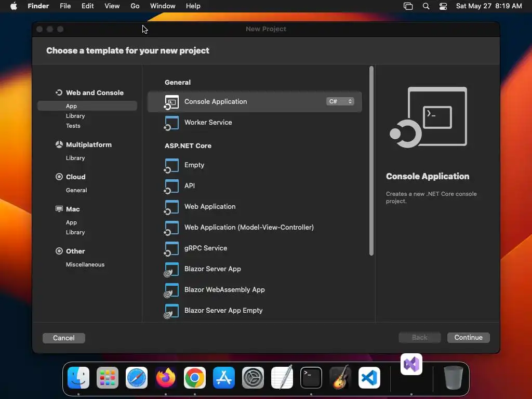This screenshot has height=399, width=532.
Task: Open the Window menu
Action: (x=163, y=6)
